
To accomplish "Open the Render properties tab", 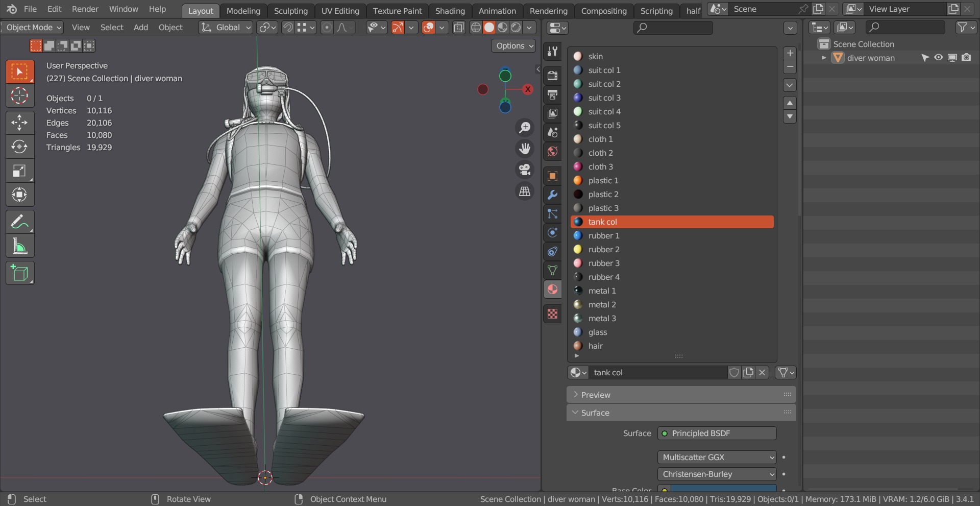I will (552, 76).
